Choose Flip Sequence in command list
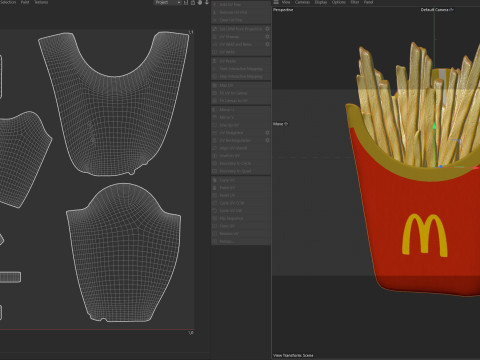The width and height of the screenshot is (480, 360). (241, 218)
